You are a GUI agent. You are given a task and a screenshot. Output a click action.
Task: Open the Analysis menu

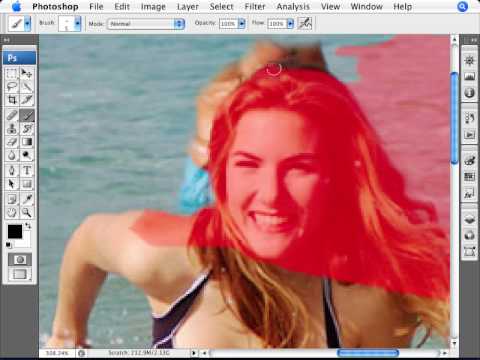(293, 6)
